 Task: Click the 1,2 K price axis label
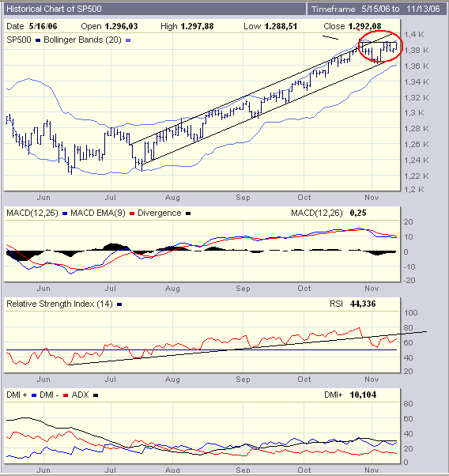click(414, 190)
